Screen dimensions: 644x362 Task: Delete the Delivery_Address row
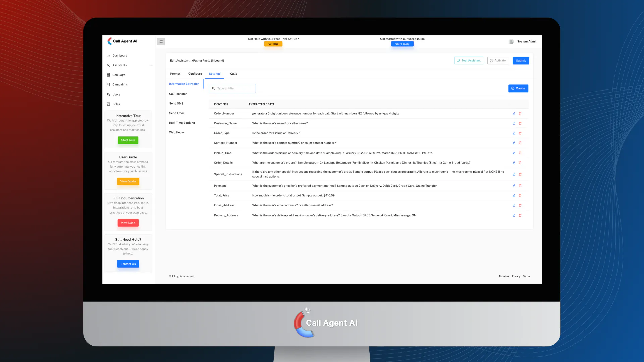[x=520, y=215]
